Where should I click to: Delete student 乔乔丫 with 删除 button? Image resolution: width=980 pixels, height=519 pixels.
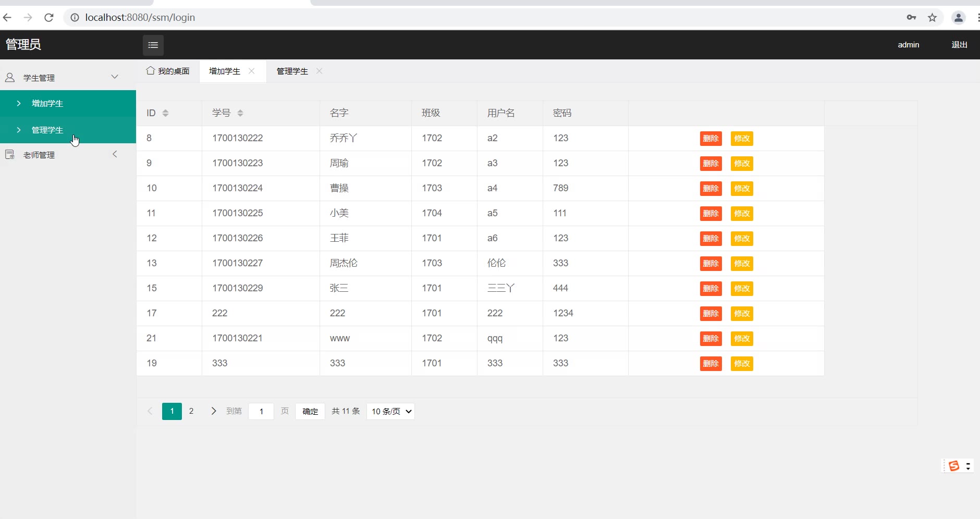[711, 139]
